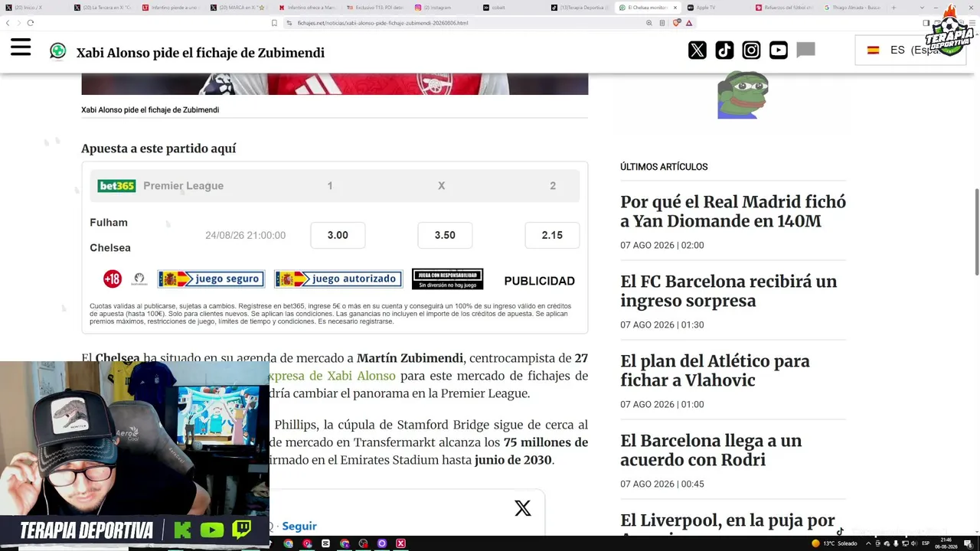Image resolution: width=980 pixels, height=551 pixels.
Task: Click the '07 AGO 2026 | 02:00' timestamp
Action: pos(662,246)
